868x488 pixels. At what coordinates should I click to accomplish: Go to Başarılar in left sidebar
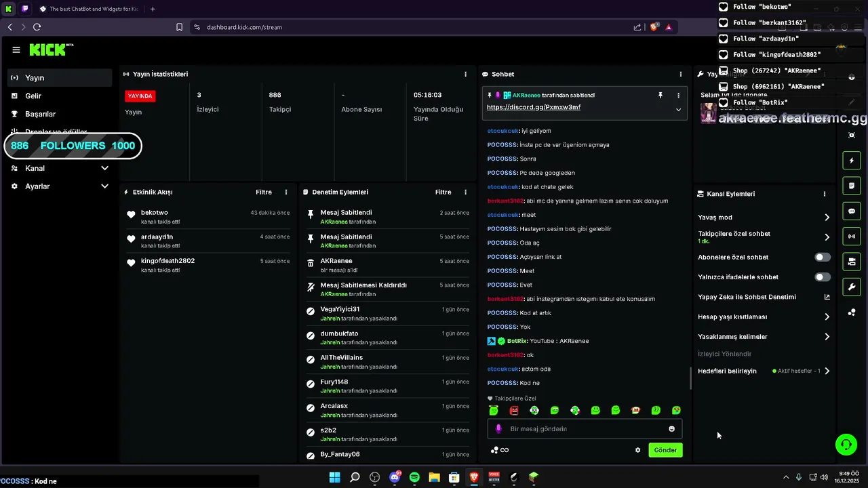pyautogui.click(x=60, y=114)
